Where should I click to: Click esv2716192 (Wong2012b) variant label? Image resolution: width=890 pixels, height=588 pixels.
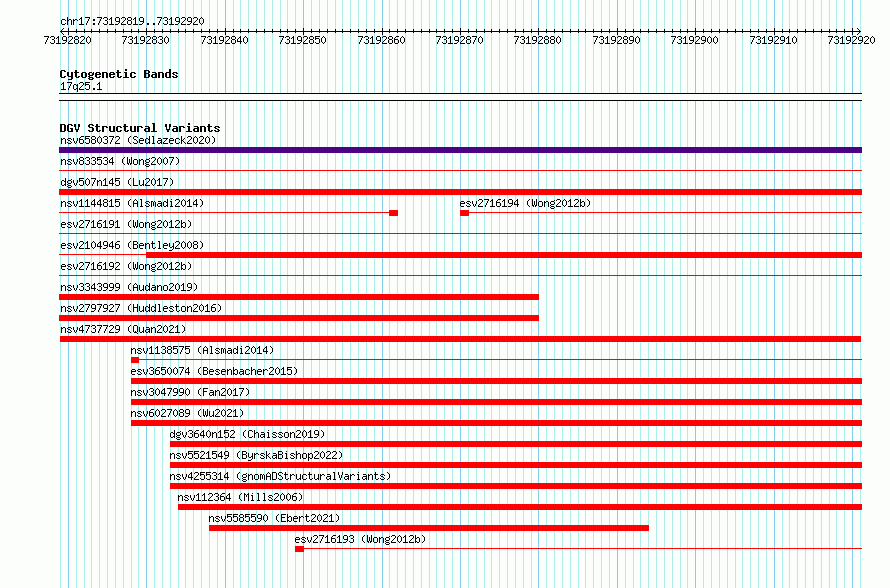coord(126,266)
